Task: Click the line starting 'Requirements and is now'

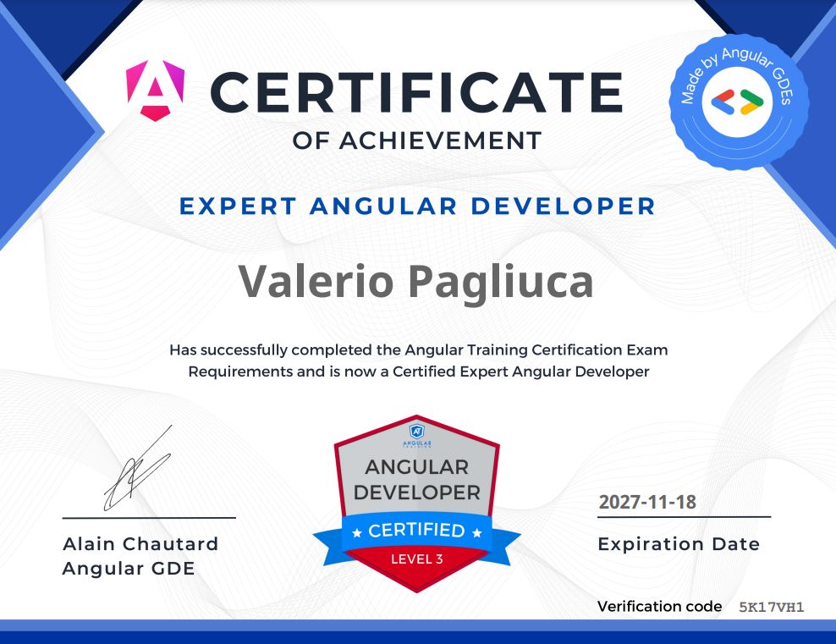Action: 419,372
